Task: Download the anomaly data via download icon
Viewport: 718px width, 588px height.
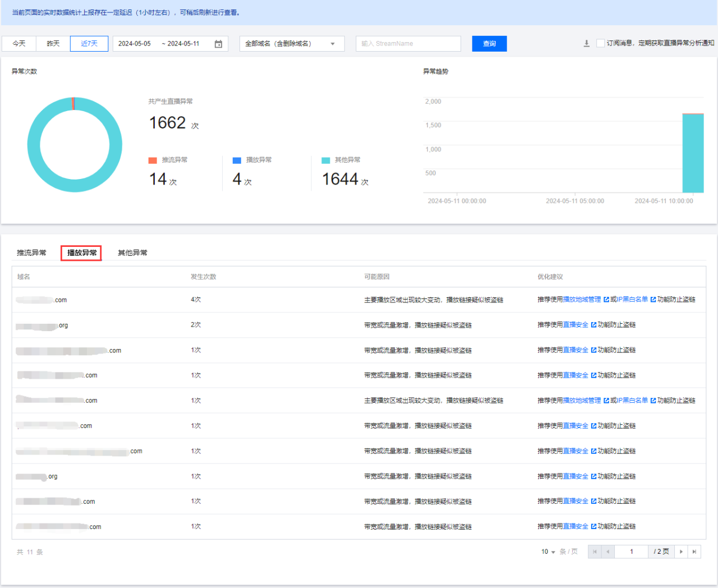Action: click(586, 44)
